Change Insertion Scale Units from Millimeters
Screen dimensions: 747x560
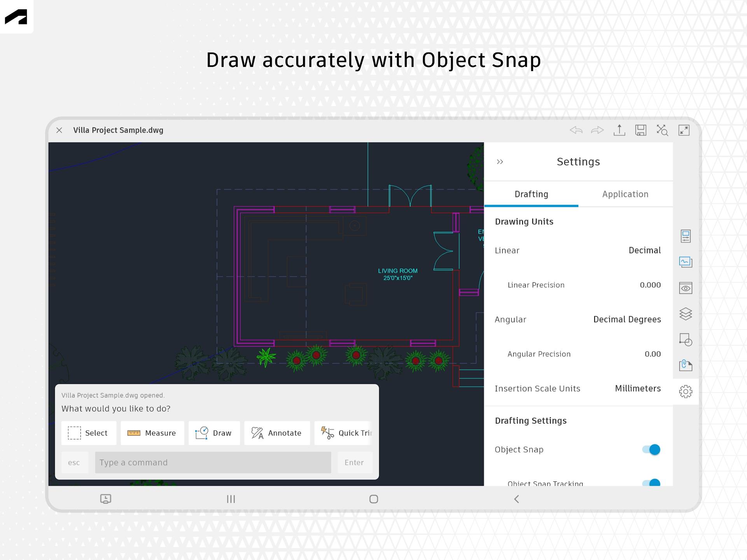637,388
